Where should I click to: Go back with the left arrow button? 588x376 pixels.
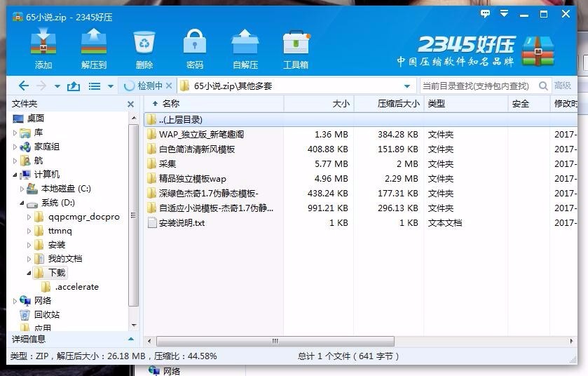point(24,86)
